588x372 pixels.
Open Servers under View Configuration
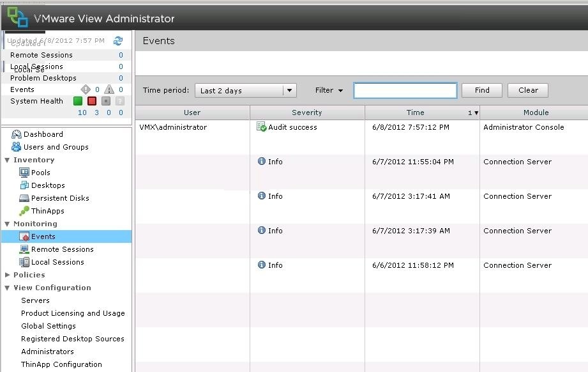coord(35,300)
